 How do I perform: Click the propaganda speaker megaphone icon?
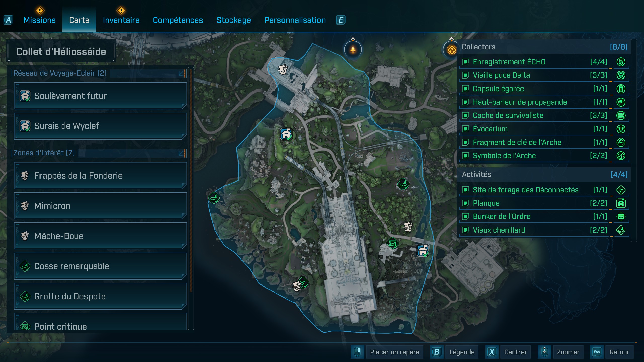(x=621, y=102)
